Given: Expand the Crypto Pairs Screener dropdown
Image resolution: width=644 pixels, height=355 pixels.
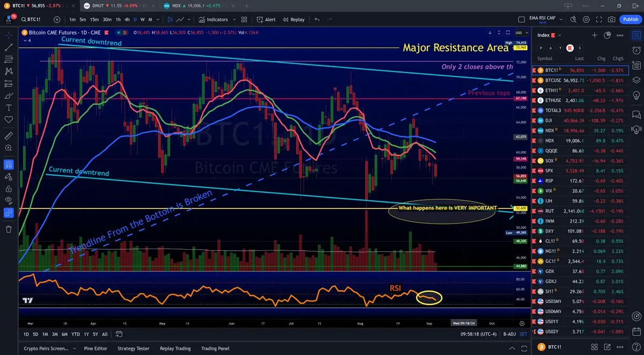Looking at the screenshot, I should [74, 349].
